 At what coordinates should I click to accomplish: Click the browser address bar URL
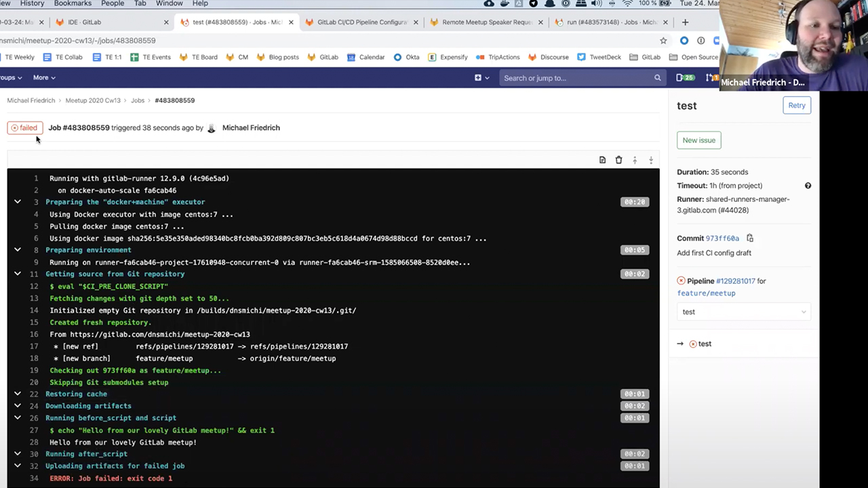pyautogui.click(x=78, y=41)
